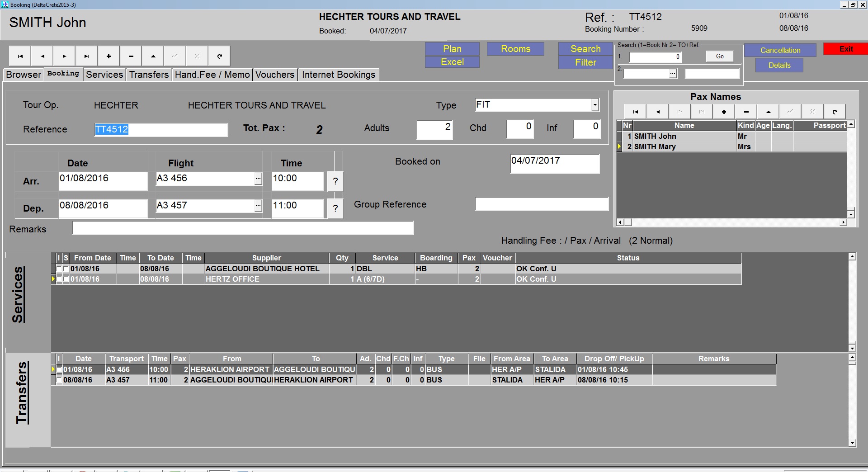This screenshot has width=868, height=472.
Task: Remove passenger using Pax Names minus button
Action: coord(746,112)
